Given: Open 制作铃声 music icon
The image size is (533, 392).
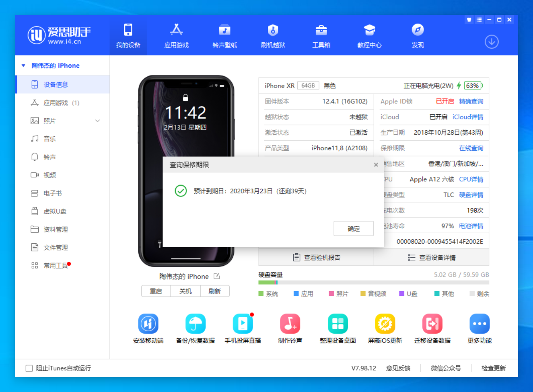Looking at the screenshot, I should [290, 324].
